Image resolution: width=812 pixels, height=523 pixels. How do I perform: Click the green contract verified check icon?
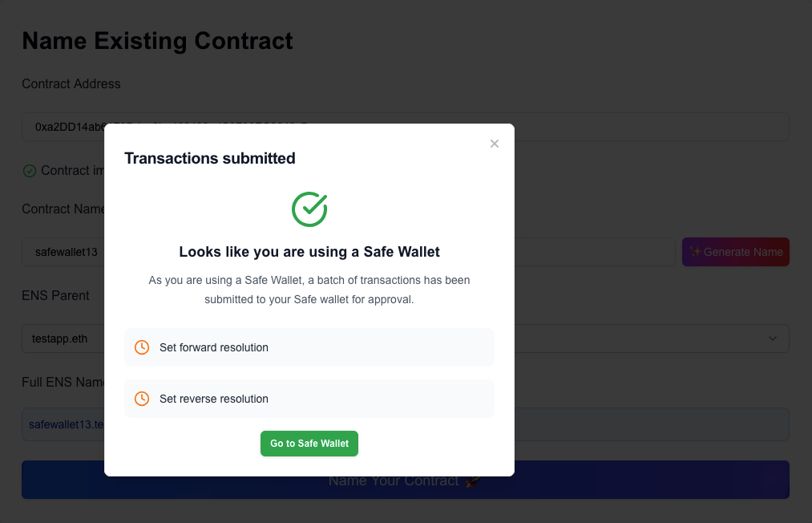[30, 171]
